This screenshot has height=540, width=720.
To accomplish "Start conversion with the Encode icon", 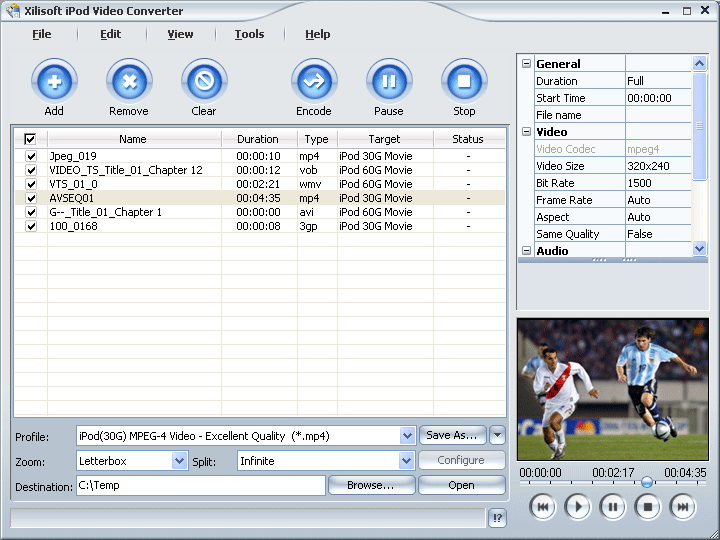I will [x=314, y=82].
